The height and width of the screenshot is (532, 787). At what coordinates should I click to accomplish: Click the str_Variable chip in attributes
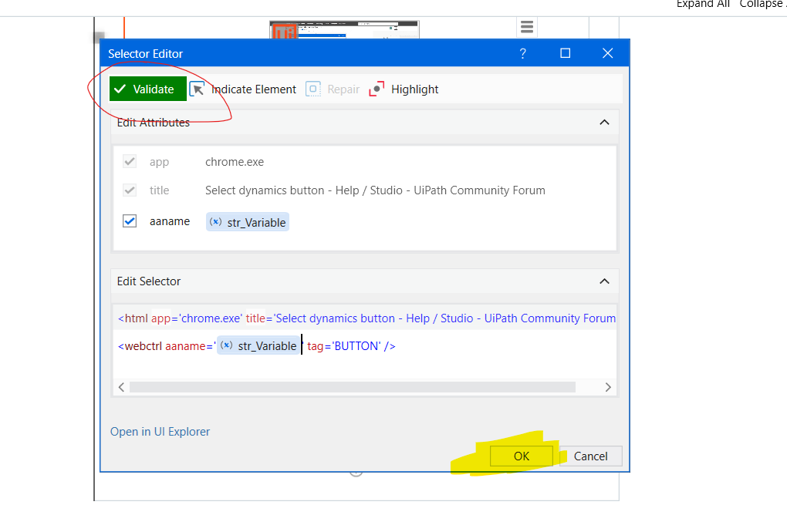click(248, 222)
